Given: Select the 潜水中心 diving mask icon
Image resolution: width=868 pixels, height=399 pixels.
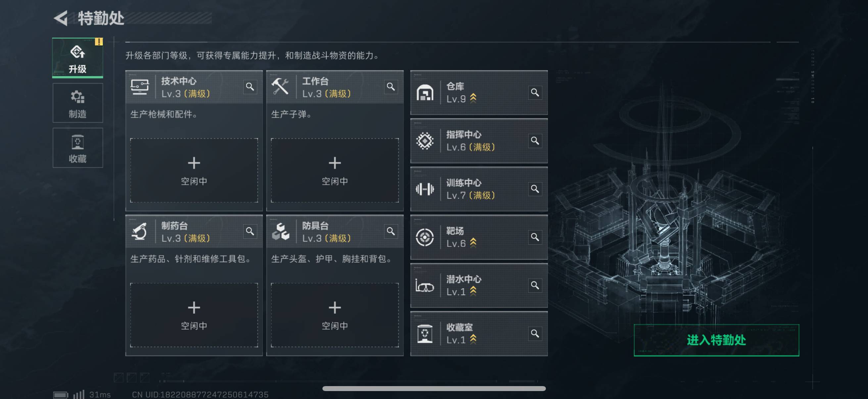Looking at the screenshot, I should click(425, 286).
